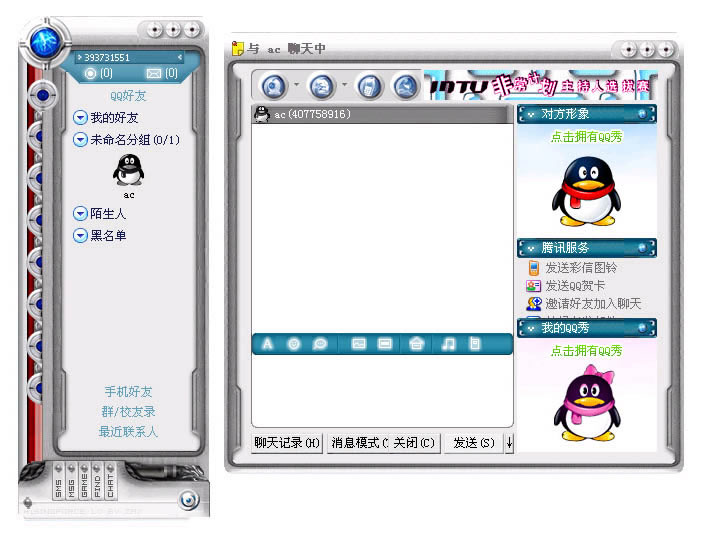
Task: Click 邀请好友加入聊天 link
Action: pos(593,304)
